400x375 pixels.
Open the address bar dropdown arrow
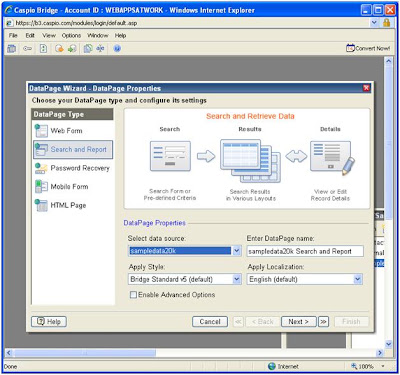point(374,23)
